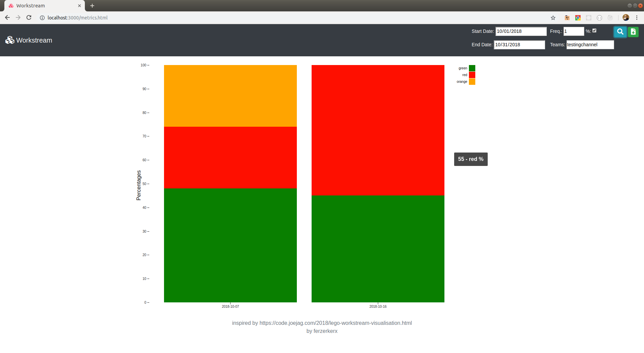Toggle the percentage checkbox
Viewport: 644px width, 353px height.
(594, 31)
